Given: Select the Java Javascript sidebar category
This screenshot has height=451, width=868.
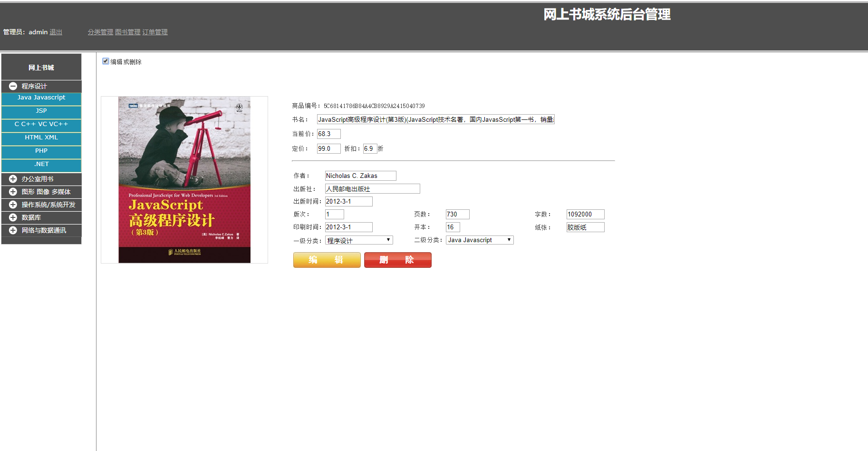Looking at the screenshot, I should (x=41, y=98).
